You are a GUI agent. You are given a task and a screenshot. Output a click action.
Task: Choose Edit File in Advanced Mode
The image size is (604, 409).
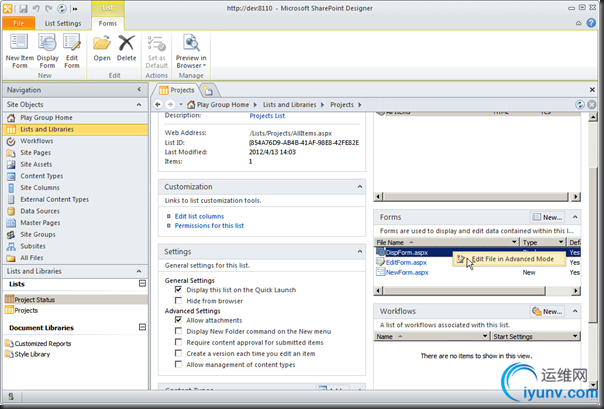tap(508, 259)
